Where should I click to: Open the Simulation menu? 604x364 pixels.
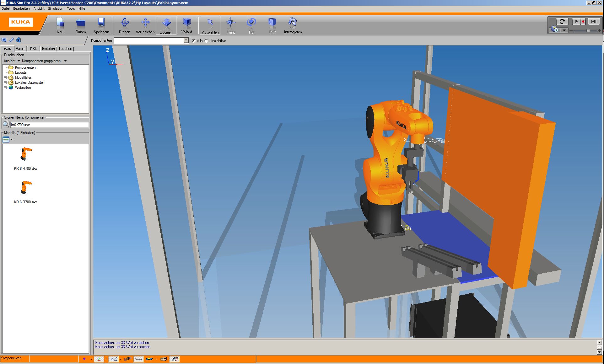[x=56, y=8]
